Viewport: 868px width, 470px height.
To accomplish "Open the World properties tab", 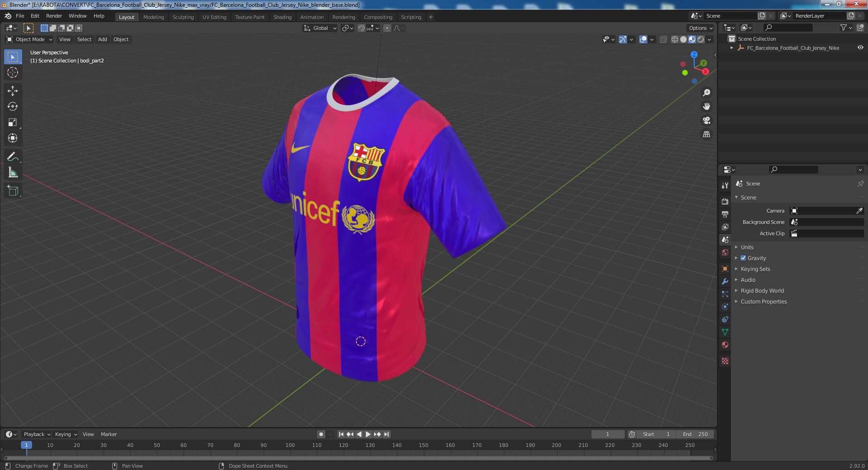I will tap(725, 252).
